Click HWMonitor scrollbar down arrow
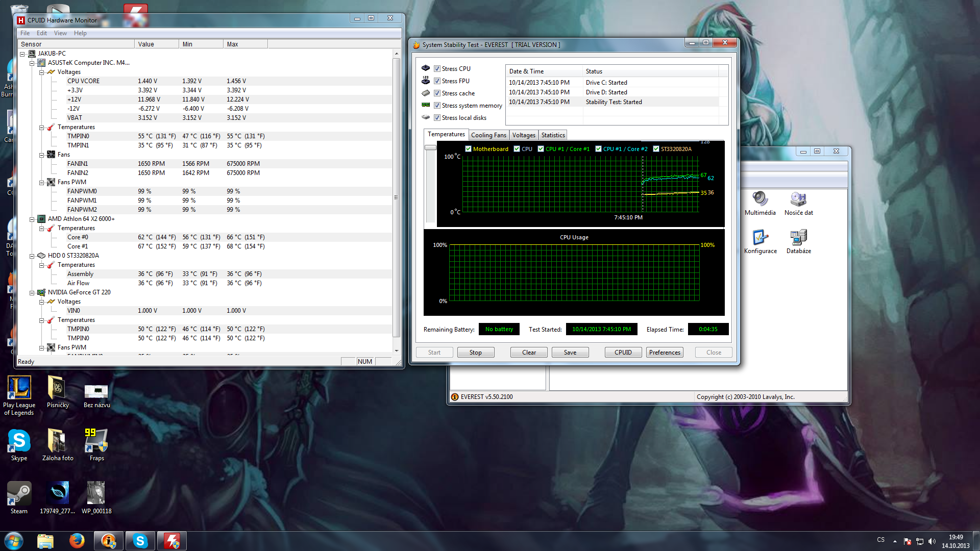The image size is (980, 551). 396,351
